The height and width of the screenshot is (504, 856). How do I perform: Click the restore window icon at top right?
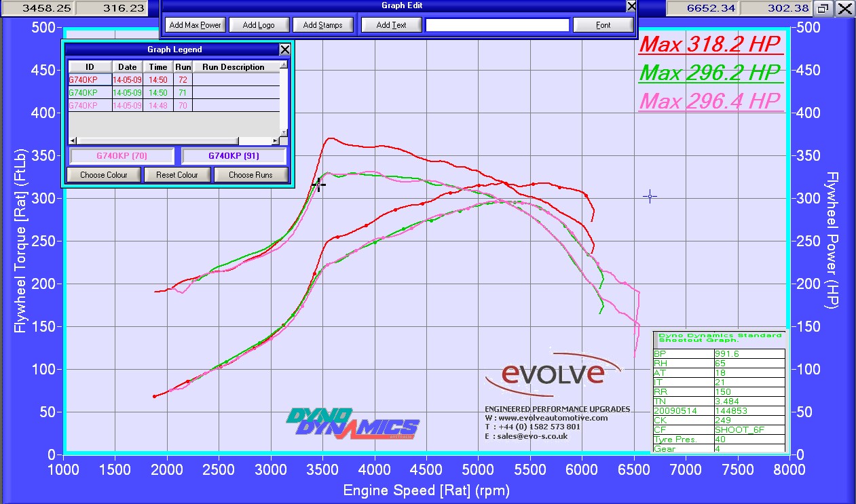pyautogui.click(x=823, y=9)
